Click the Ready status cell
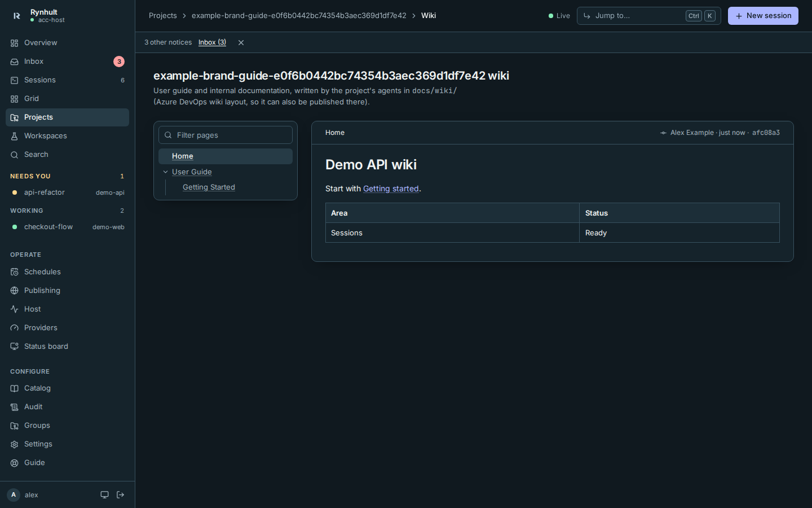 click(679, 233)
